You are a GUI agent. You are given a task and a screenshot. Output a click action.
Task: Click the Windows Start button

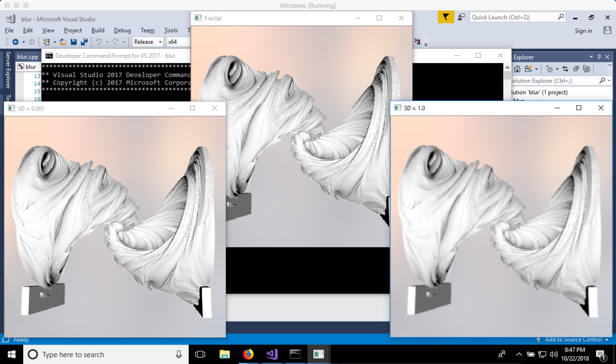[12, 354]
